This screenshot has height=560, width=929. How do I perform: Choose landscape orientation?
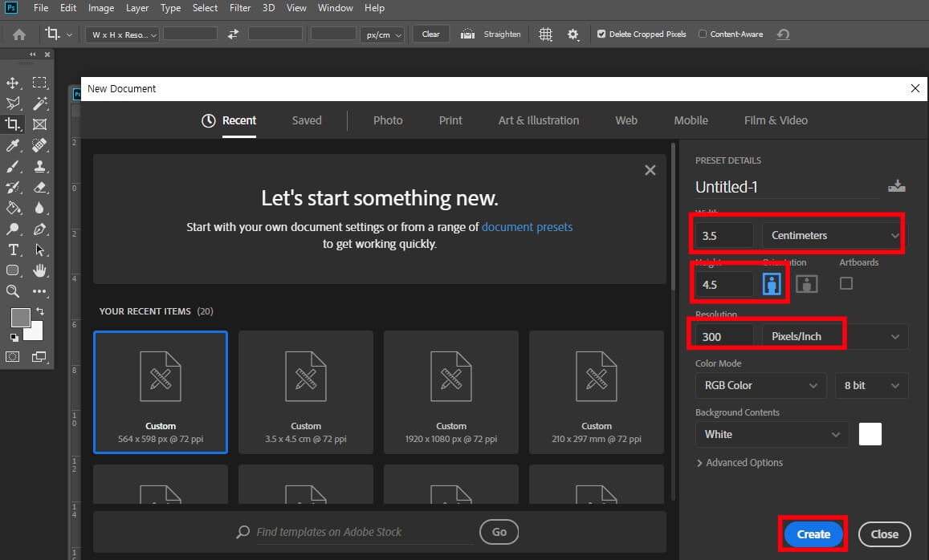pos(806,284)
